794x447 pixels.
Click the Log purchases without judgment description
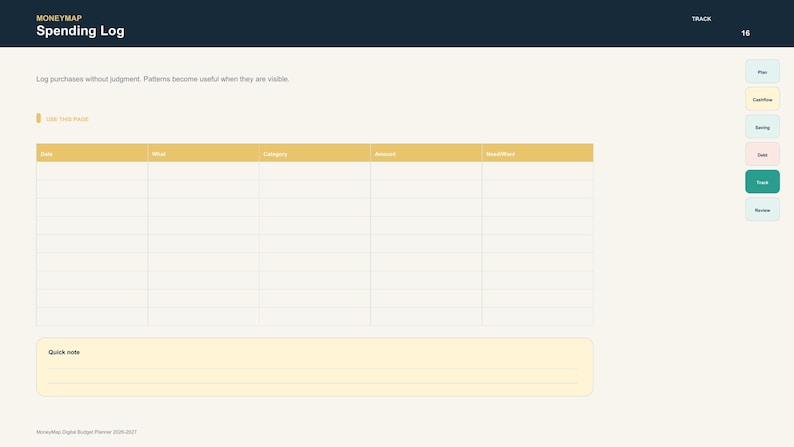tap(163, 79)
